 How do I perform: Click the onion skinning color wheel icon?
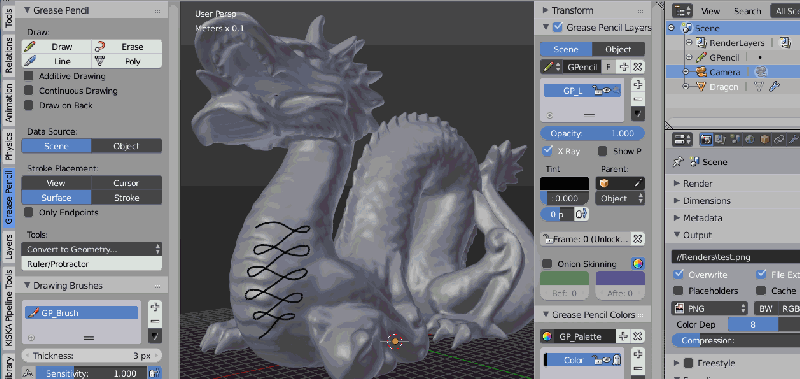pos(638,264)
